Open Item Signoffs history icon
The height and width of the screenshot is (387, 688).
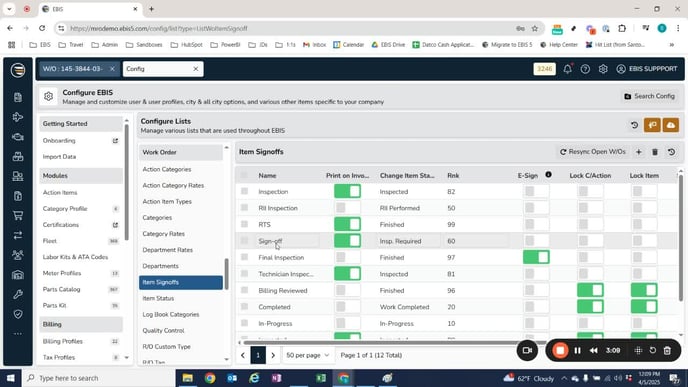pyautogui.click(x=671, y=152)
